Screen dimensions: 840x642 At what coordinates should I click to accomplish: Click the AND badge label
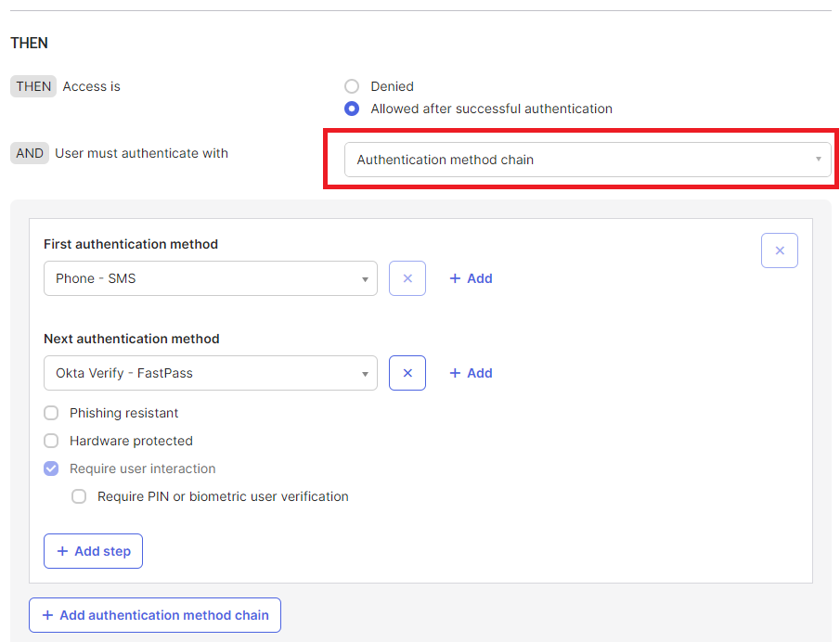click(30, 153)
